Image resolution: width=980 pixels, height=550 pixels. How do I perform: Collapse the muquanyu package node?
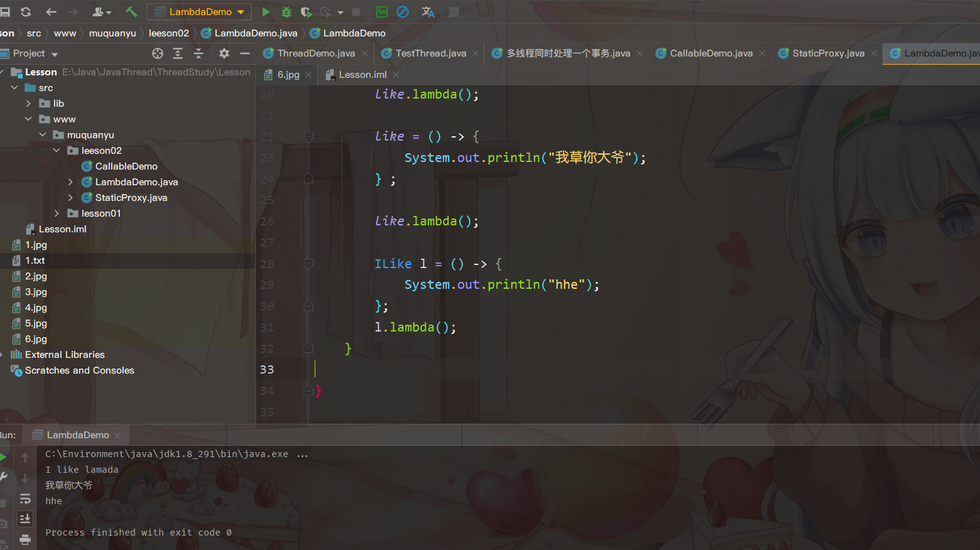(x=43, y=135)
